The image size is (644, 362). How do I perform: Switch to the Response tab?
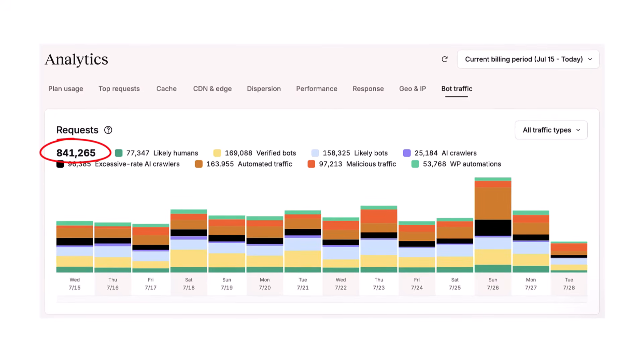point(368,89)
